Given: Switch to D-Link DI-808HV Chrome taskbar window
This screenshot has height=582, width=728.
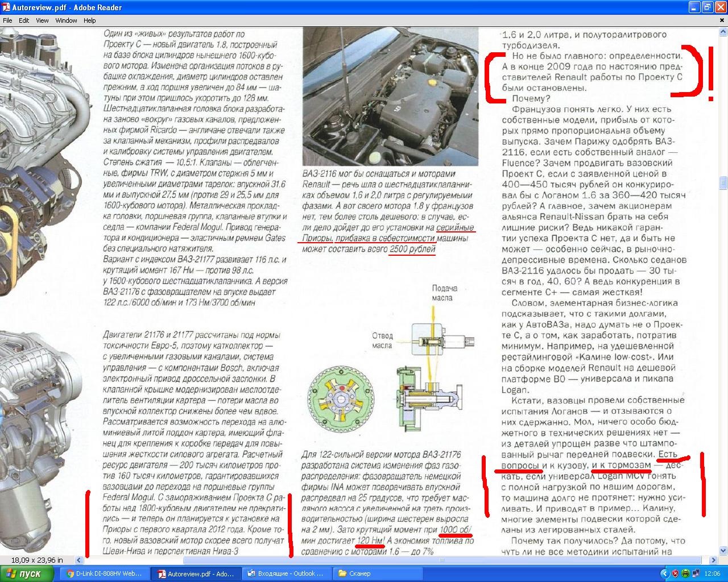Looking at the screenshot, I should pos(104,573).
